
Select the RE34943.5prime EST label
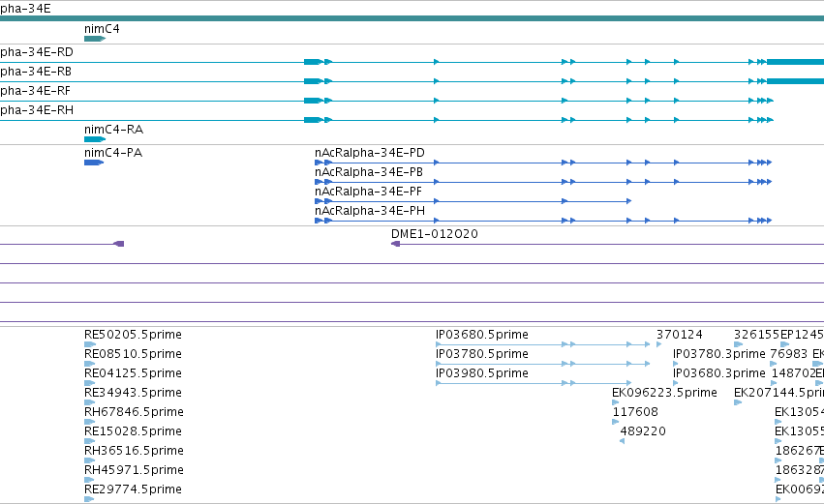coord(133,393)
